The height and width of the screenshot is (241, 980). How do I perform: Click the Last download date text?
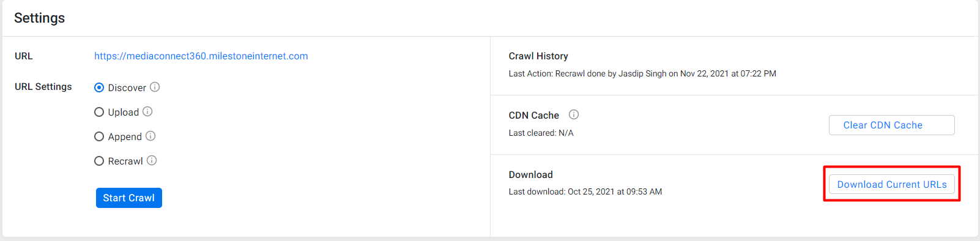(x=585, y=191)
